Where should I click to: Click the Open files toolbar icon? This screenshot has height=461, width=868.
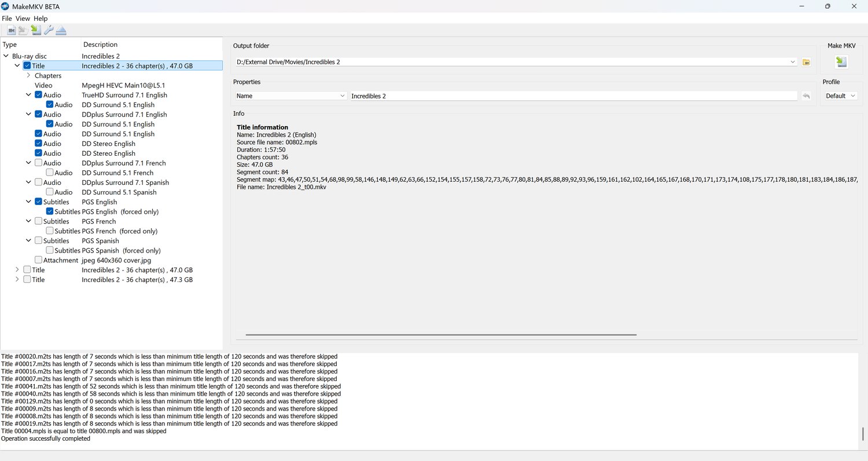pos(12,30)
